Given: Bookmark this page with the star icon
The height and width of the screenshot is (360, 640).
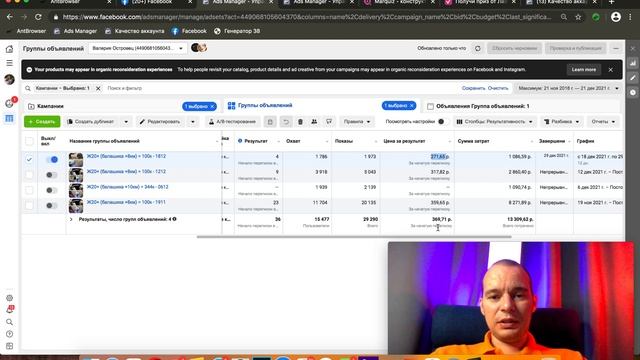Looking at the screenshot, I should [x=578, y=17].
